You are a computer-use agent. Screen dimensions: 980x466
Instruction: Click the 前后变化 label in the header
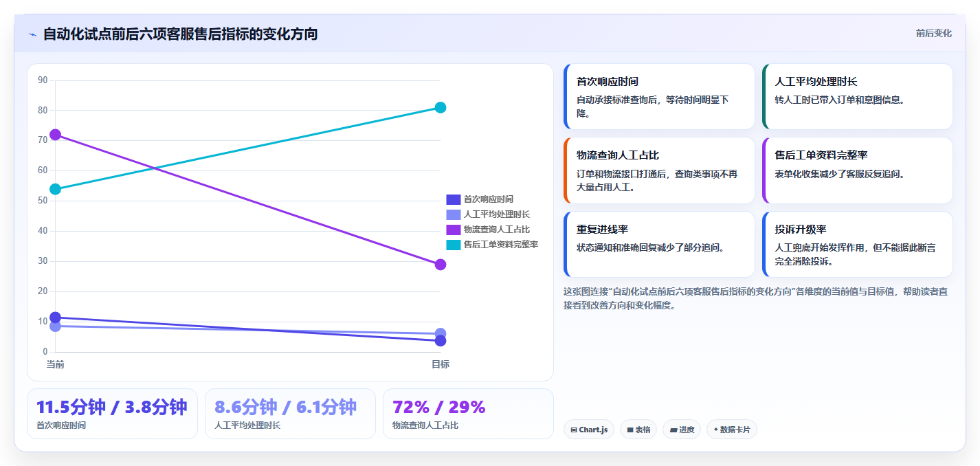tap(933, 33)
